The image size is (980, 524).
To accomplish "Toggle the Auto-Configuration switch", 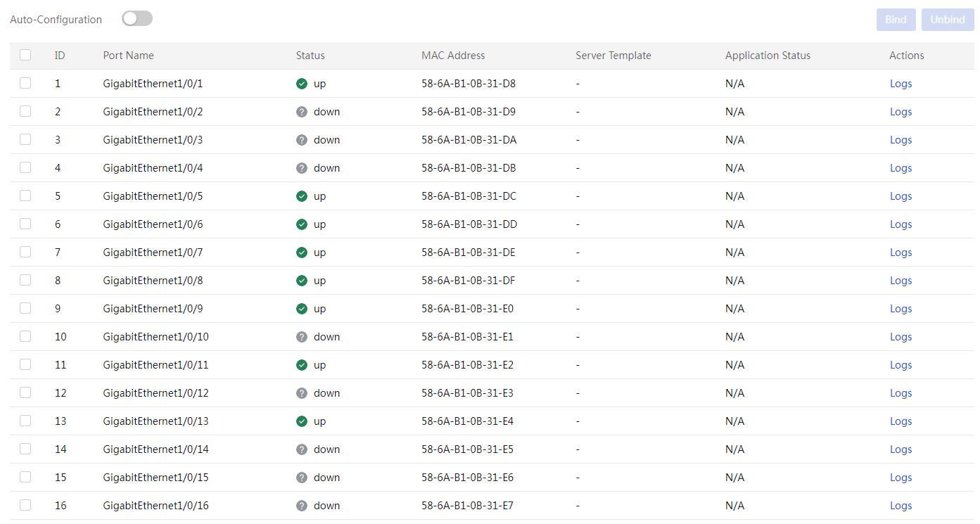I will coord(137,19).
